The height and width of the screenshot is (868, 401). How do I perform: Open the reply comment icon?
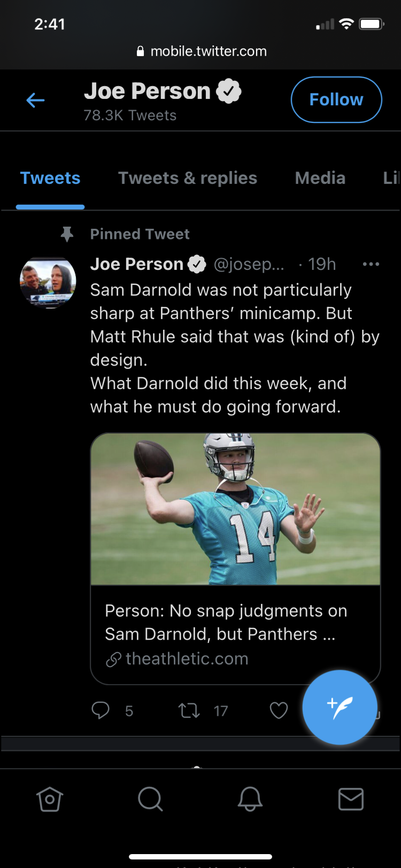pyautogui.click(x=101, y=710)
